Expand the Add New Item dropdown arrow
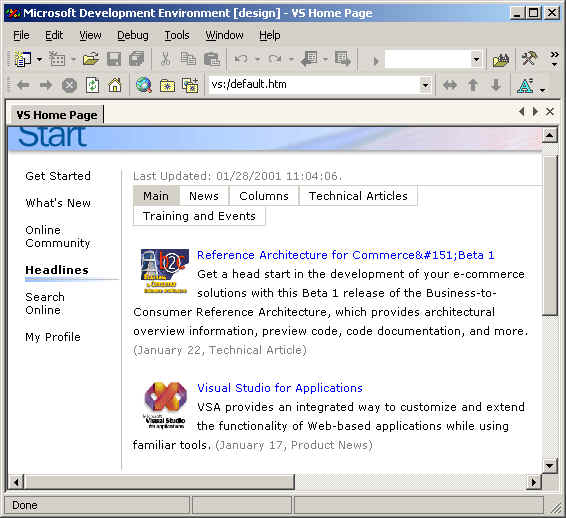Screen dimensions: 566x518 pos(73,59)
